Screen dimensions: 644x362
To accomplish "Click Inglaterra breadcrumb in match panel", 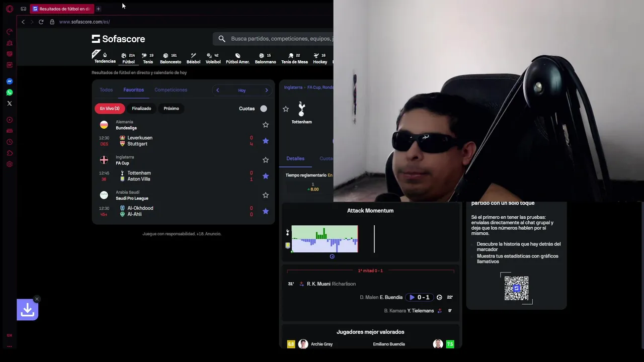I will [293, 87].
